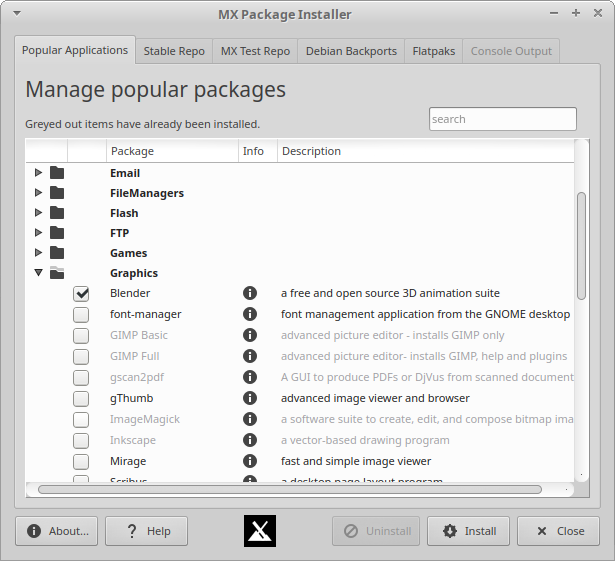Check the gThumb checkbox
Screen dimensions: 615x561
coord(81,399)
